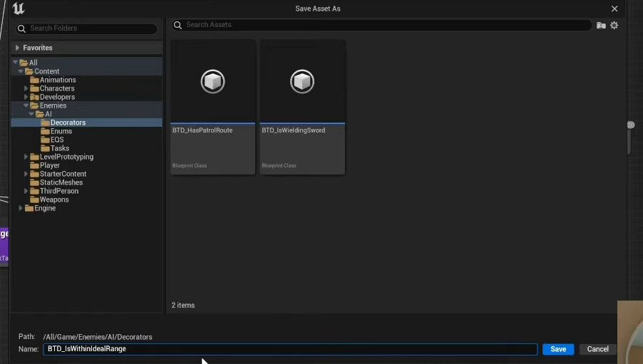Click the new folder icon beside asset search
The image size is (643, 364).
(x=601, y=25)
